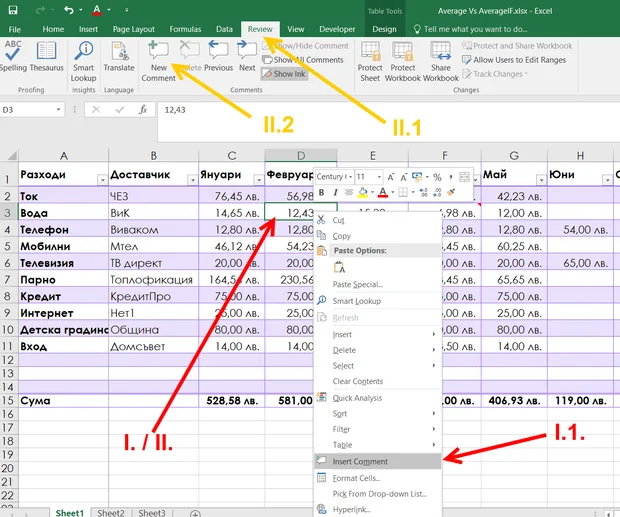Open the Май column filter dropdown
The width and height of the screenshot is (620, 517).
pos(541,180)
